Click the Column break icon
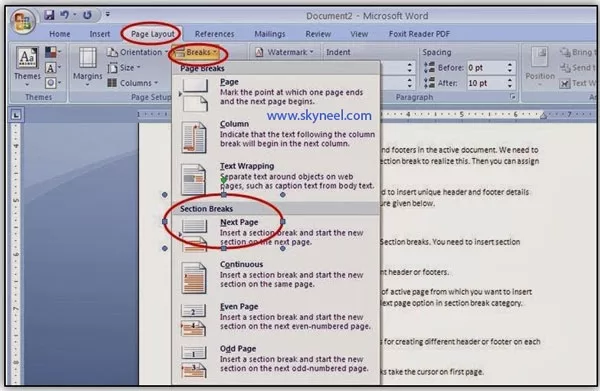 click(194, 137)
